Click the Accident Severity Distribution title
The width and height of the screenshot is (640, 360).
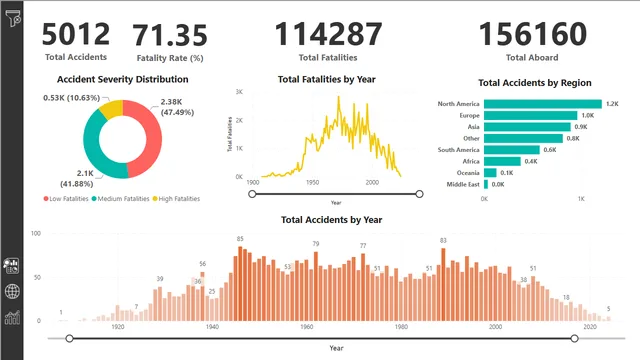122,79
